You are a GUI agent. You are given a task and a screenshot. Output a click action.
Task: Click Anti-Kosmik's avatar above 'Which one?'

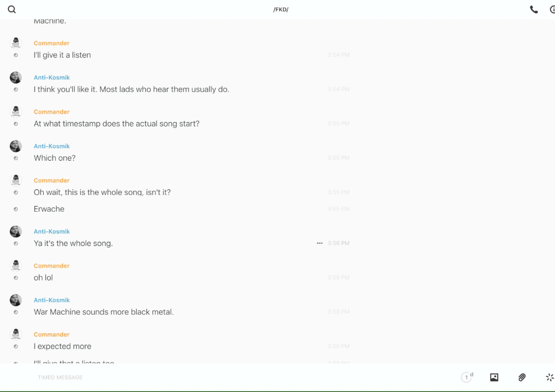[16, 146]
